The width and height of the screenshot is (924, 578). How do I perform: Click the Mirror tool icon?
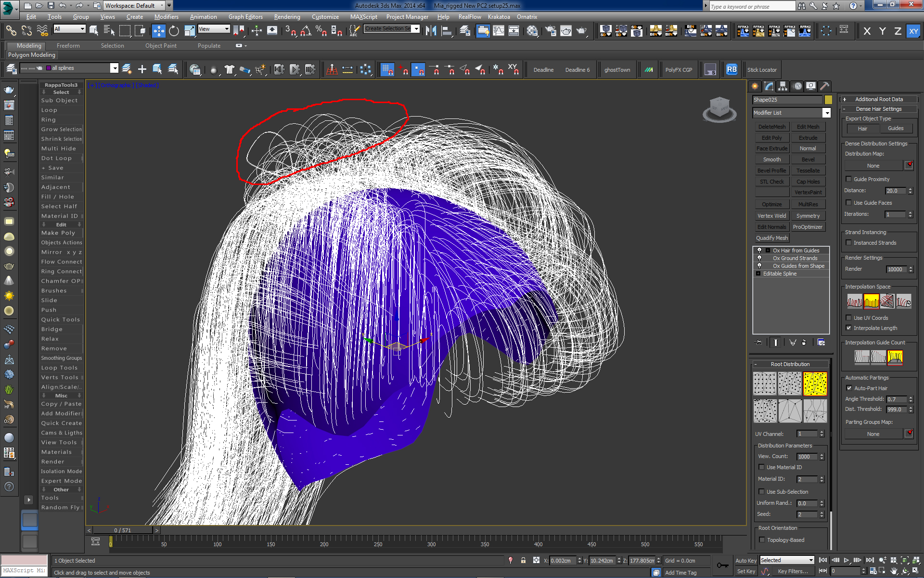(x=431, y=31)
